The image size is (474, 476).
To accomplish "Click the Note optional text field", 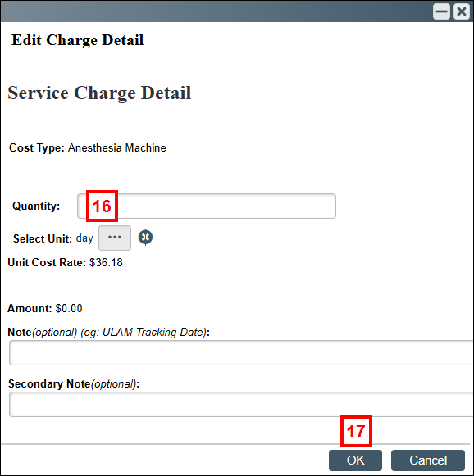I will [x=242, y=353].
